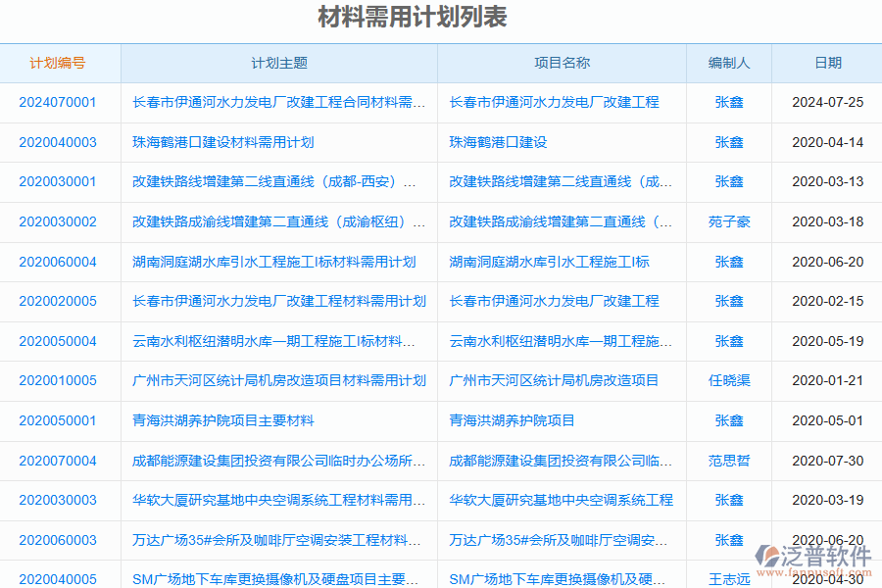Select editor 任晓渠 for the Guangzhou plan

coord(728,381)
